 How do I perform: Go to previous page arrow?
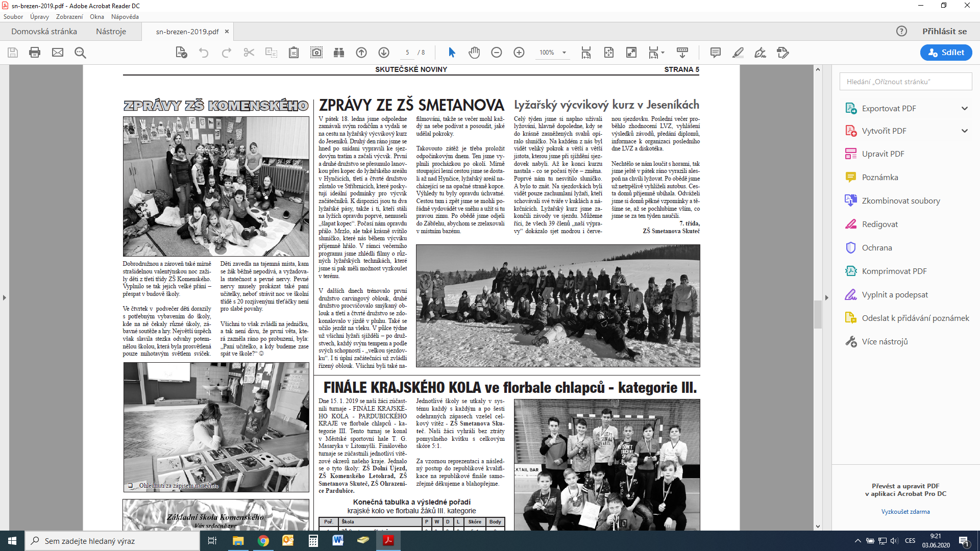coord(361,53)
